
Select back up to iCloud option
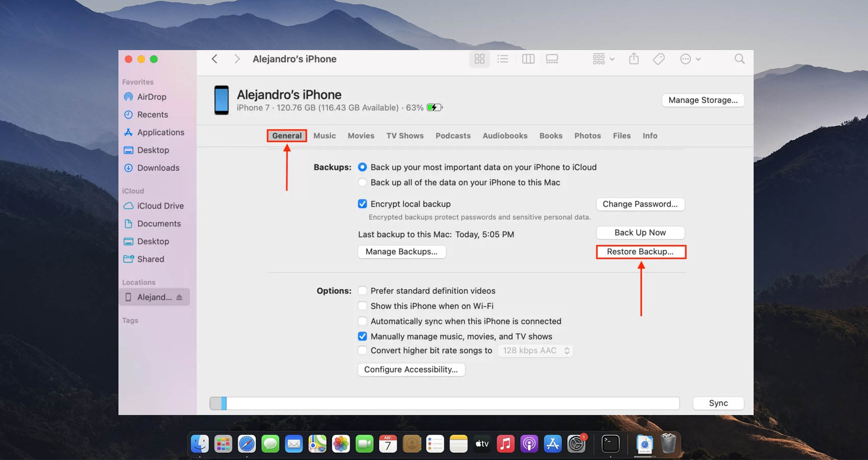pos(363,167)
